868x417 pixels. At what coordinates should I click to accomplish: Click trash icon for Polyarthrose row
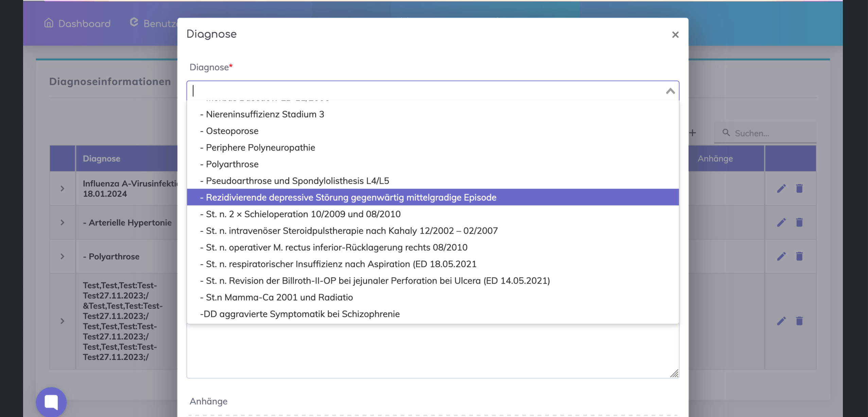(x=799, y=256)
